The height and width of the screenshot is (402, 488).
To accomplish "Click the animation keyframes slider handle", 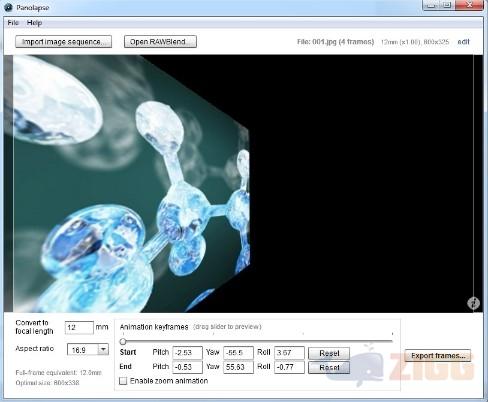I will coord(123,342).
